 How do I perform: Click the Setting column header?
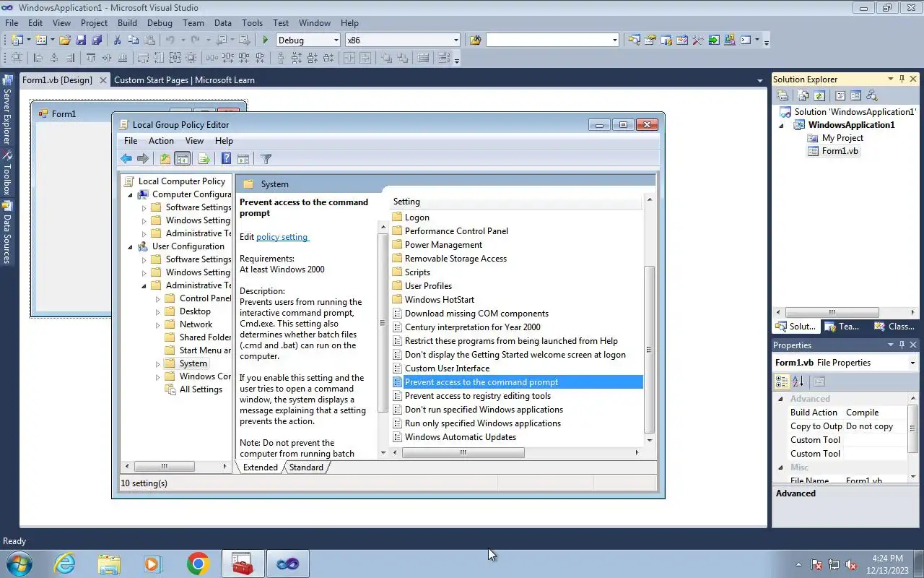(x=517, y=202)
